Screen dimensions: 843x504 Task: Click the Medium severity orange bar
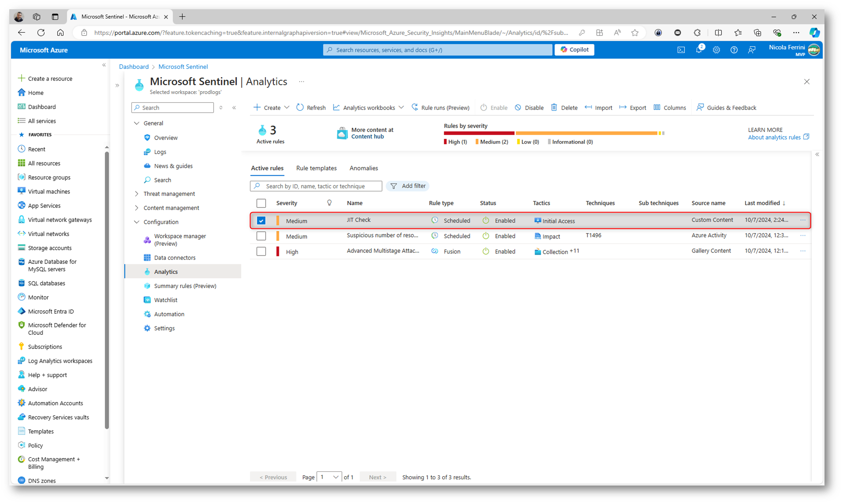click(x=587, y=133)
